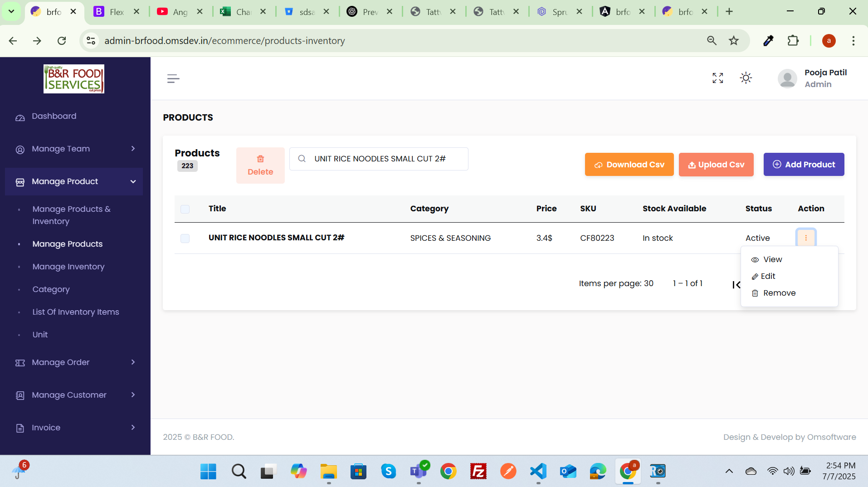This screenshot has height=487, width=868.
Task: Bookmark this page with star icon
Action: pyautogui.click(x=734, y=41)
